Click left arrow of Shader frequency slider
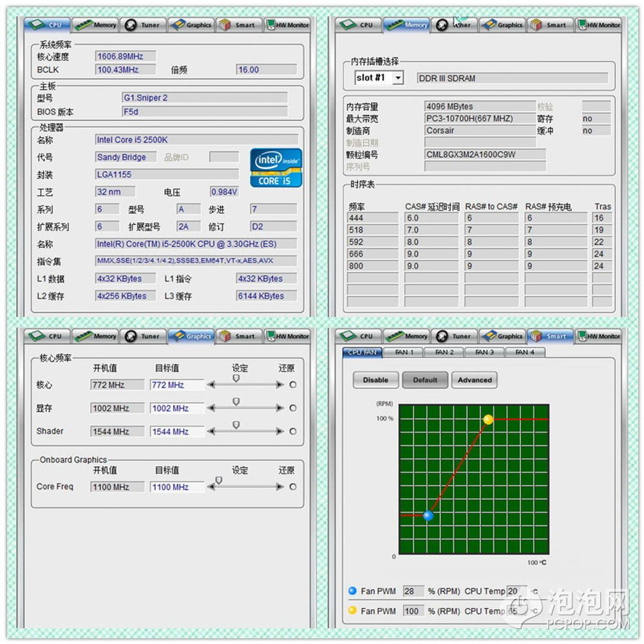The image size is (644, 644). tap(211, 431)
